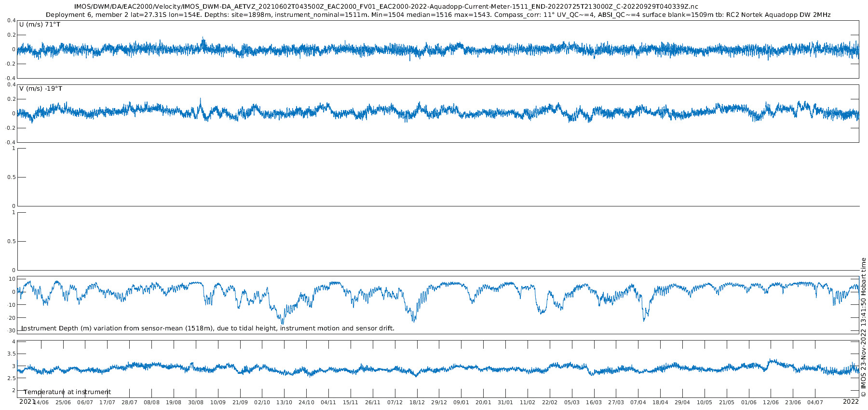Click the 21/09 date tick label

click(x=240, y=402)
